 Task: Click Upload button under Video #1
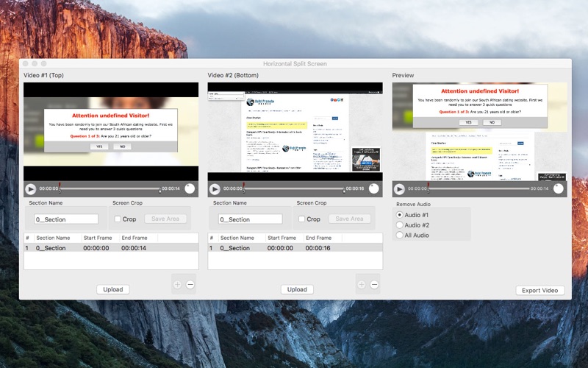pos(112,290)
